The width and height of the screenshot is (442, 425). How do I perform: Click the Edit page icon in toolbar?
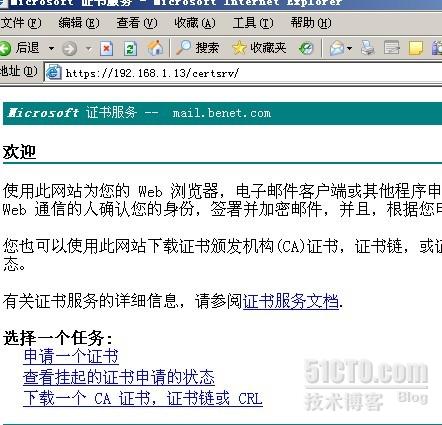click(x=392, y=48)
